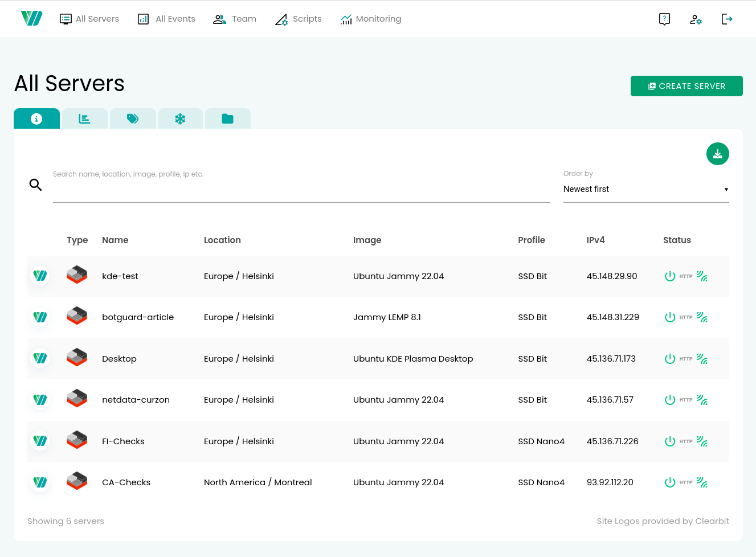Open Scripts in the navigation
Screen dimensions: 756x557
point(298,19)
